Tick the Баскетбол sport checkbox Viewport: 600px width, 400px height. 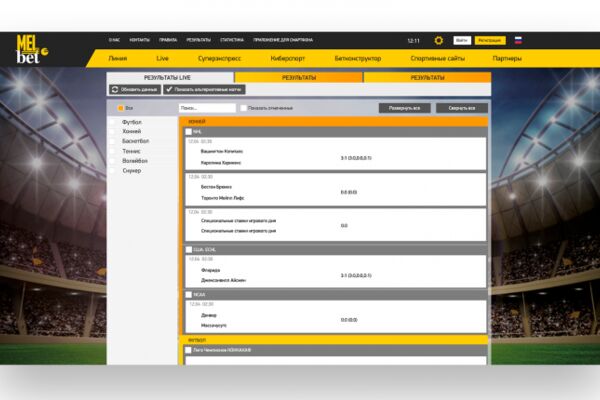(112, 141)
